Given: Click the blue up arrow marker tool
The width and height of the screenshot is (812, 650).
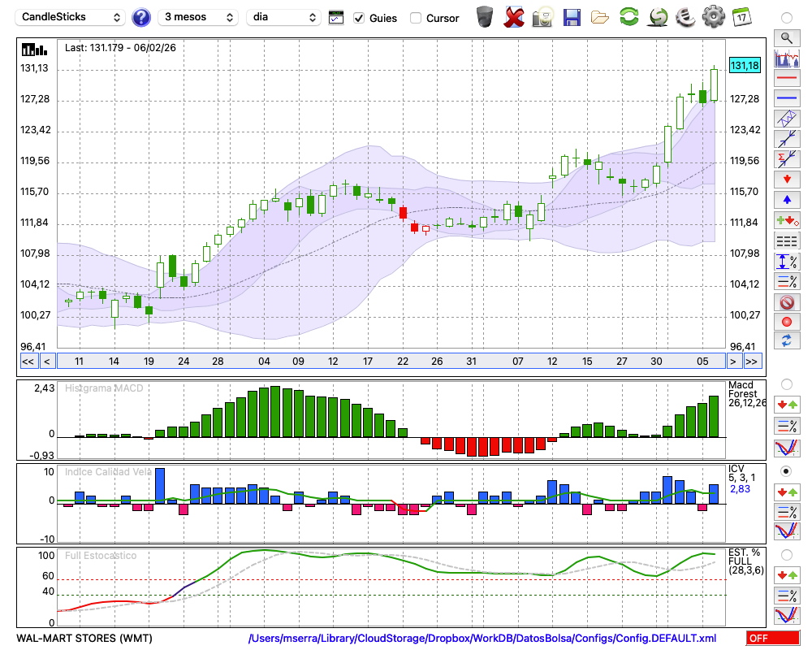Looking at the screenshot, I should point(786,200).
